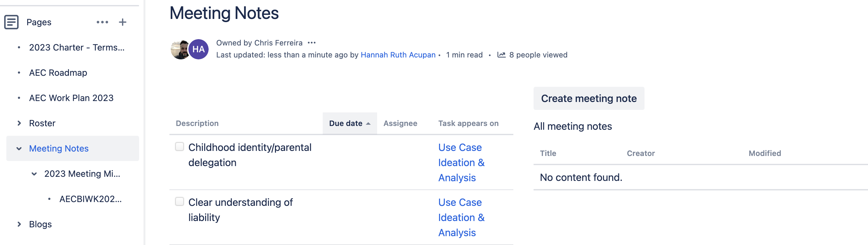Collapse the 2023 Meeting Mi... subtree
The height and width of the screenshot is (245, 868).
(x=34, y=174)
